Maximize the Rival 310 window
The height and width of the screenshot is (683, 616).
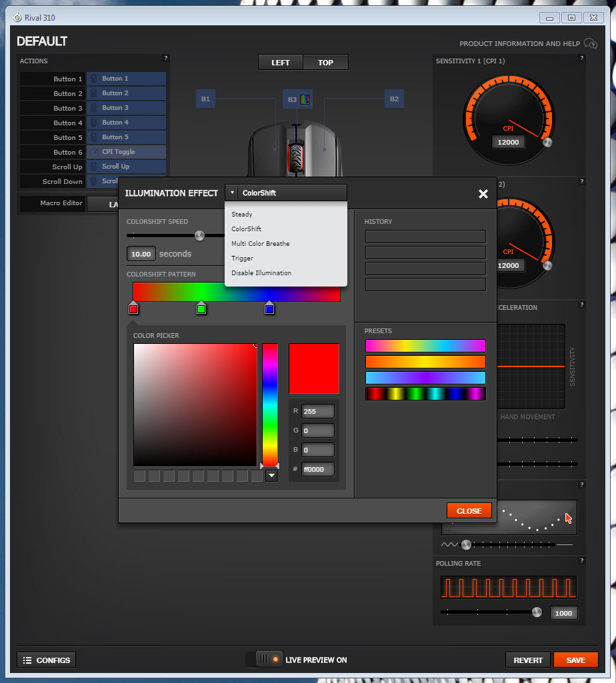(571, 18)
